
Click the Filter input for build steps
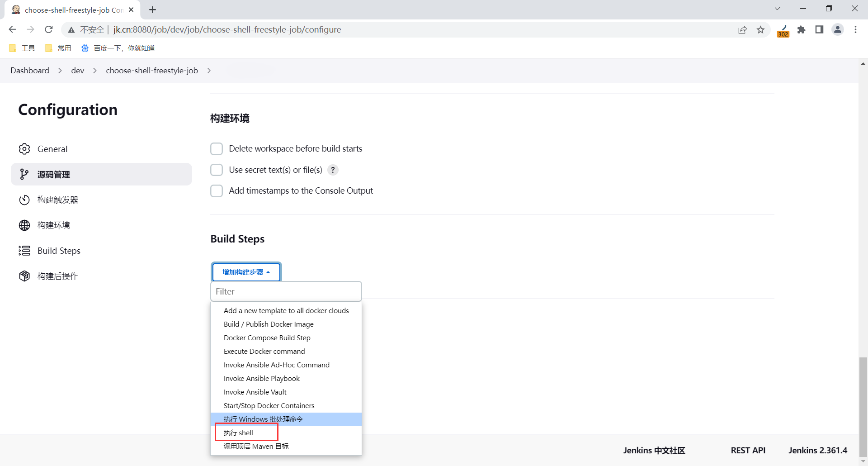[x=286, y=291]
